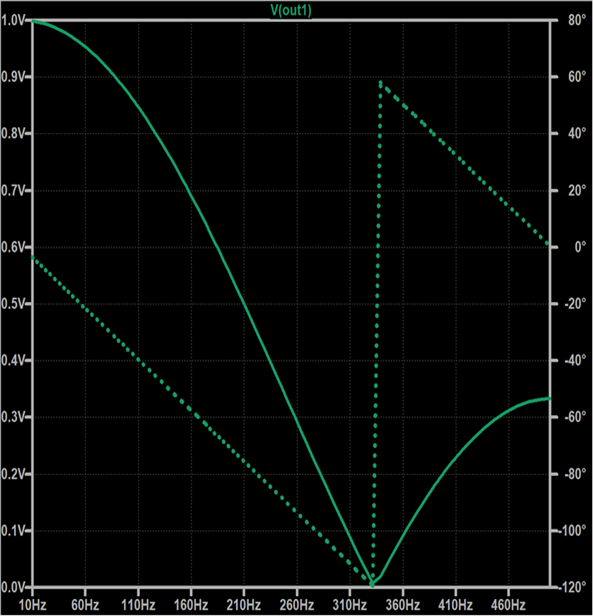Image resolution: width=593 pixels, height=616 pixels.
Task: Click the 210Hz frequency axis label
Action: [x=244, y=604]
